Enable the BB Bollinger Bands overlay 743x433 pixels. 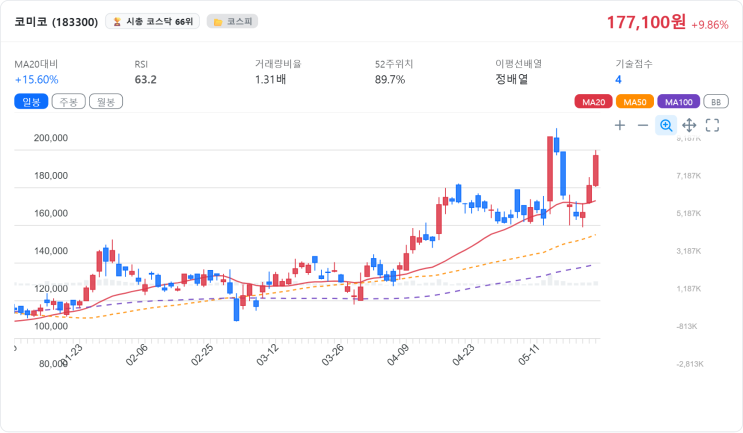click(x=716, y=102)
